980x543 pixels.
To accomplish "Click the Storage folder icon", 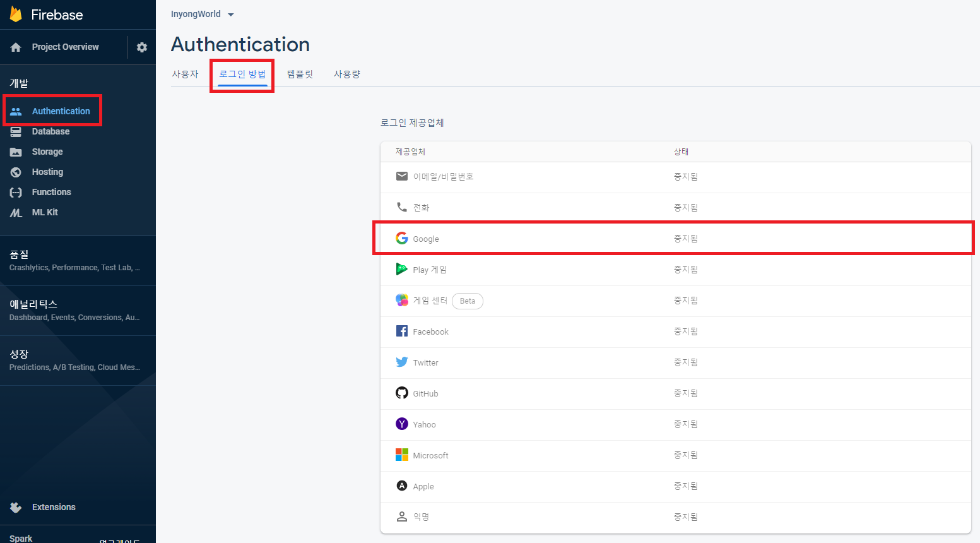I will pyautogui.click(x=16, y=152).
